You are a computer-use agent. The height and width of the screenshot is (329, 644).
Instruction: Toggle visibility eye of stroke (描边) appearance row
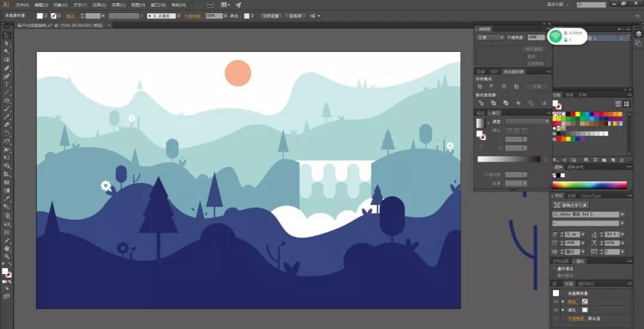[555, 302]
